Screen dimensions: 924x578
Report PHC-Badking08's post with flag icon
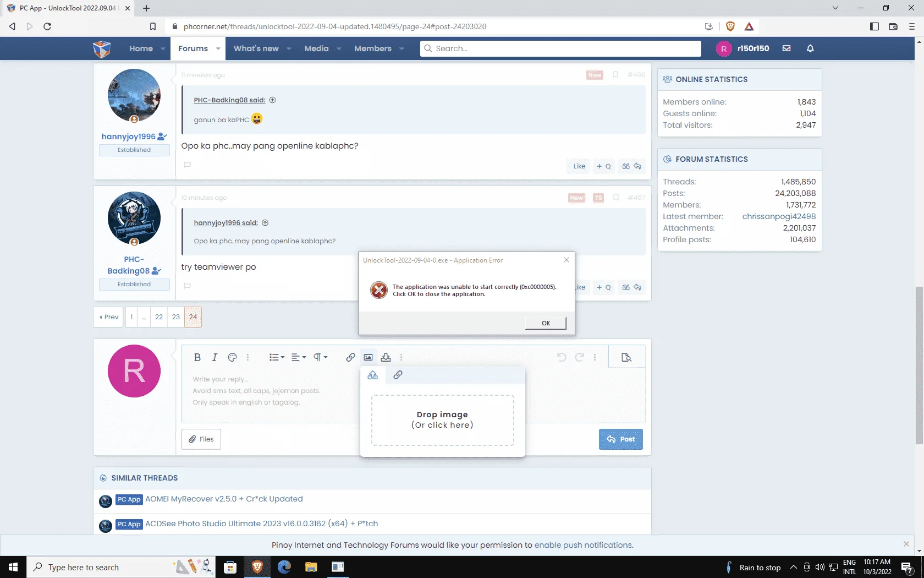tap(187, 286)
